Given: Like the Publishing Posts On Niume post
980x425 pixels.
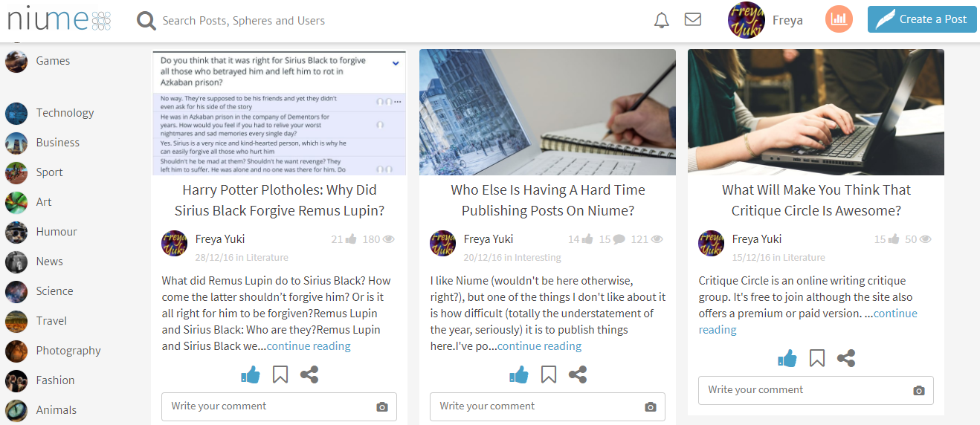Looking at the screenshot, I should tap(519, 374).
